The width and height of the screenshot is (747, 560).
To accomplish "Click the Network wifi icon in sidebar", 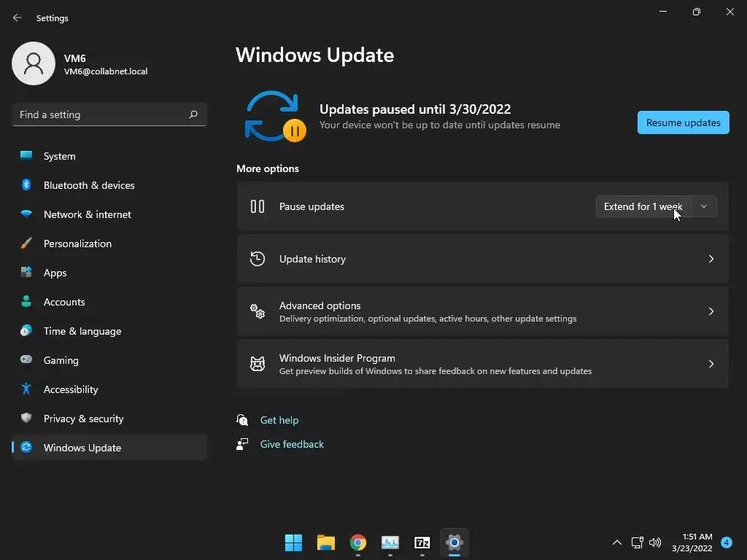I will (x=26, y=214).
